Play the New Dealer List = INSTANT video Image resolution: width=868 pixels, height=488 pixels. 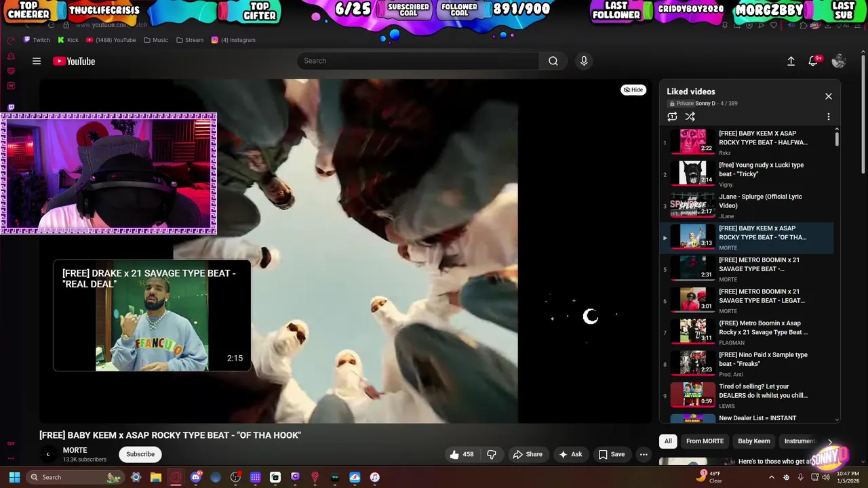click(x=746, y=418)
